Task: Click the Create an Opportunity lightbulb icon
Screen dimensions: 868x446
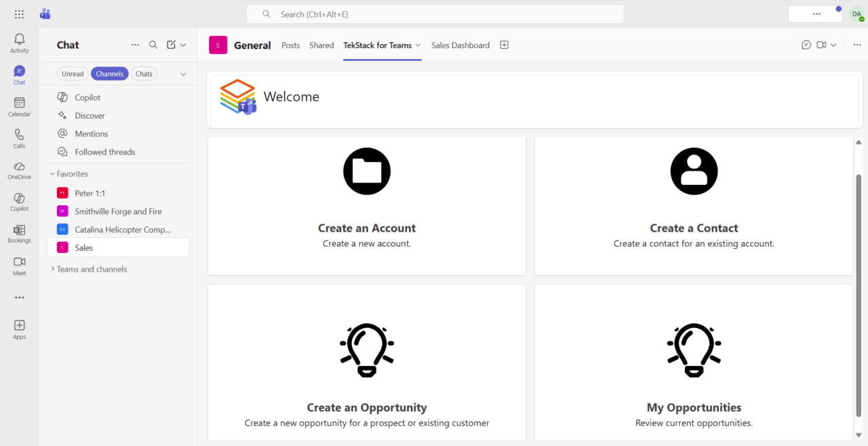Action: pyautogui.click(x=367, y=350)
